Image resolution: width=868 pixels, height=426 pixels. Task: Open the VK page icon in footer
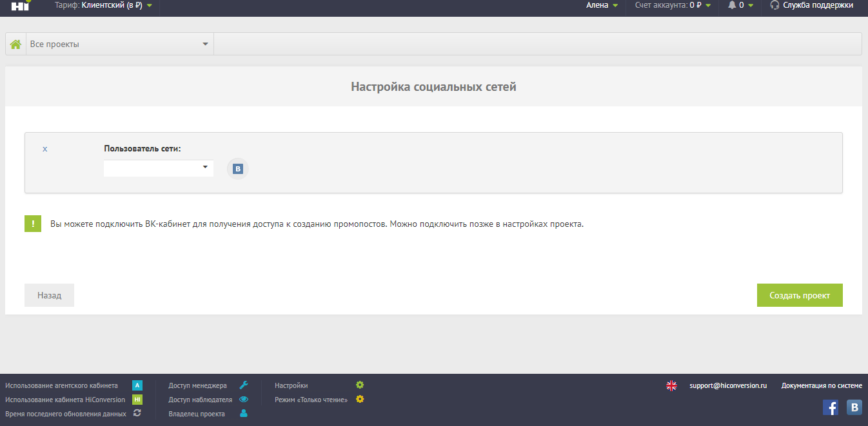[x=854, y=407]
